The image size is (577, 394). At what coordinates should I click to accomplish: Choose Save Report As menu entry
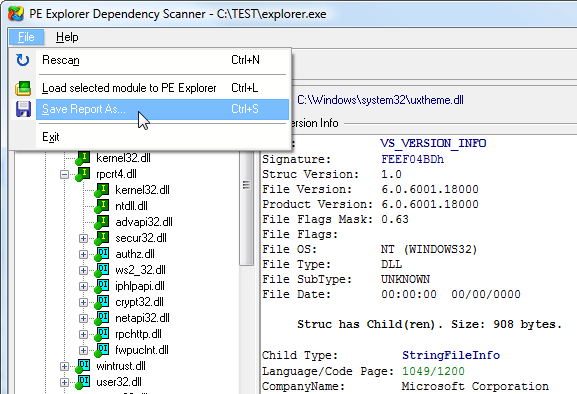162,109
